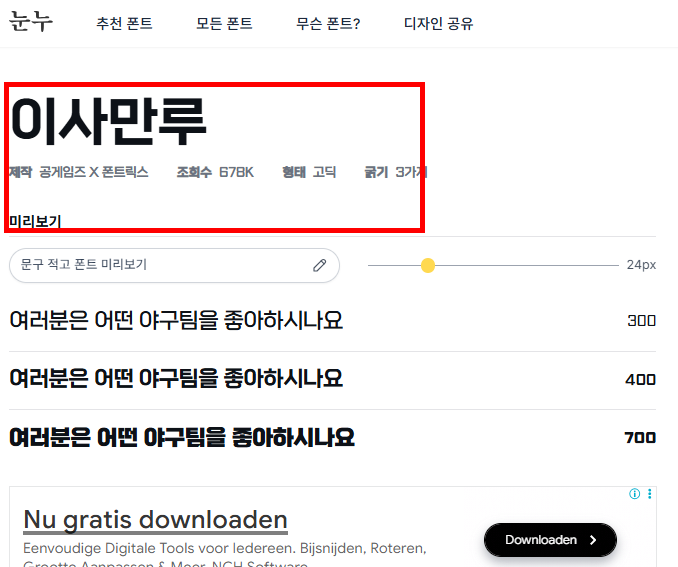This screenshot has width=678, height=567.
Task: Click the 700 weight number
Action: click(640, 437)
